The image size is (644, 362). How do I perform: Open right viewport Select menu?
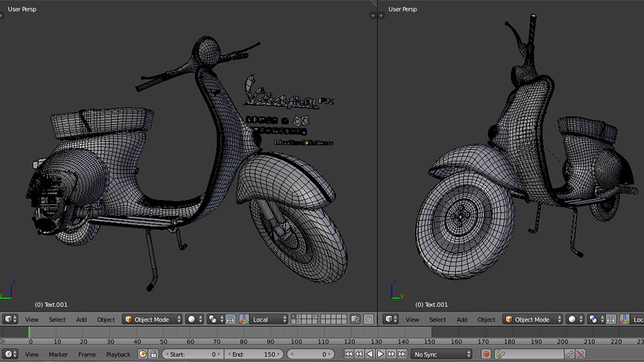438,320
